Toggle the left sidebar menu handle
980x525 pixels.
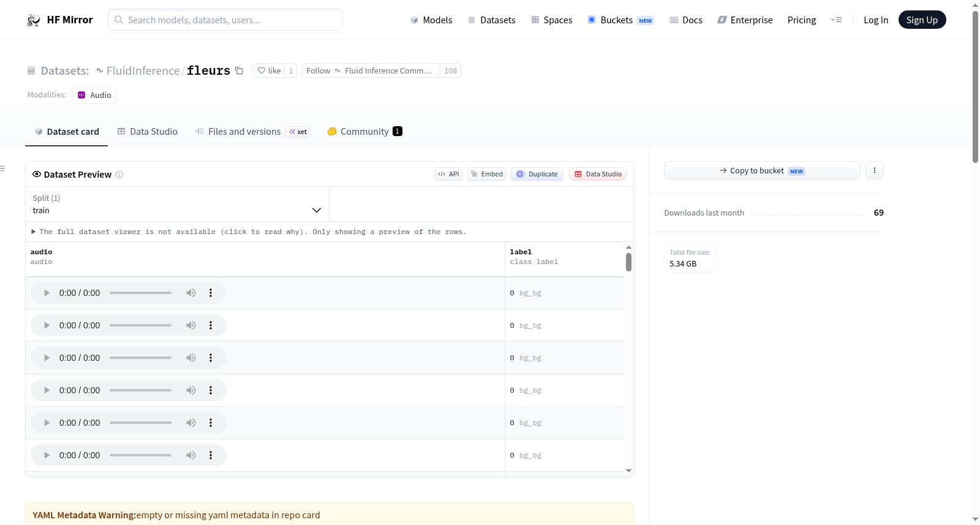pos(2,168)
